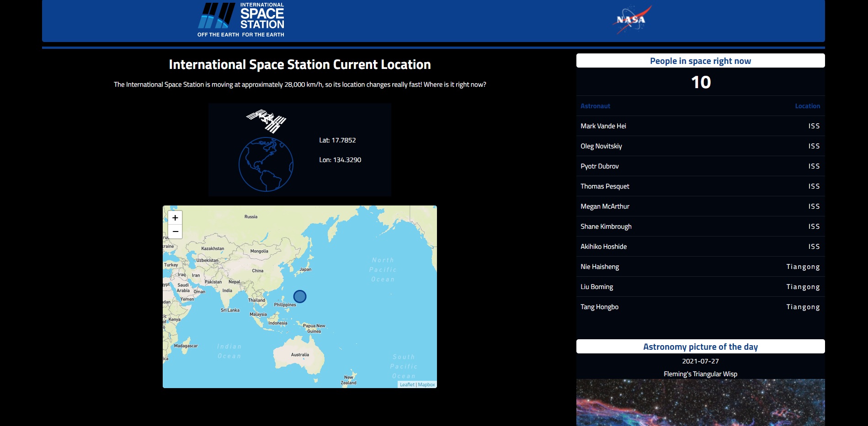Image resolution: width=868 pixels, height=426 pixels.
Task: Click the Leaflet attribution link
Action: [x=407, y=384]
